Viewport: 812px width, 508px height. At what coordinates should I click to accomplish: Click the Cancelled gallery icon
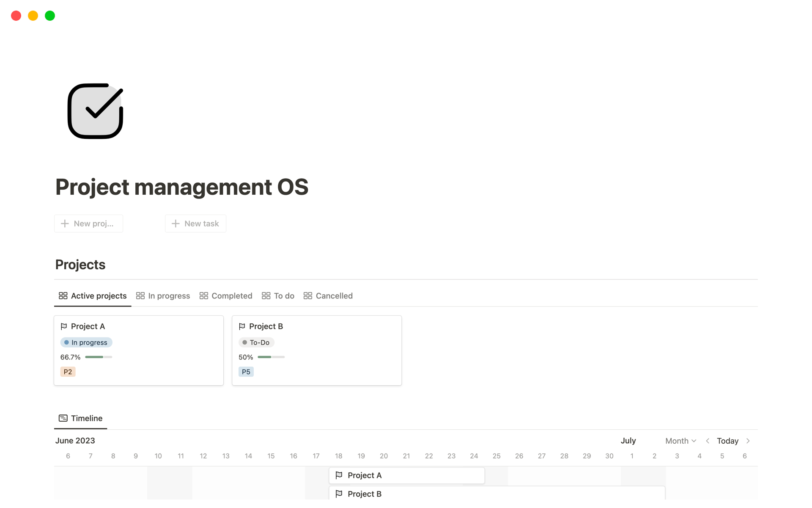point(307,295)
